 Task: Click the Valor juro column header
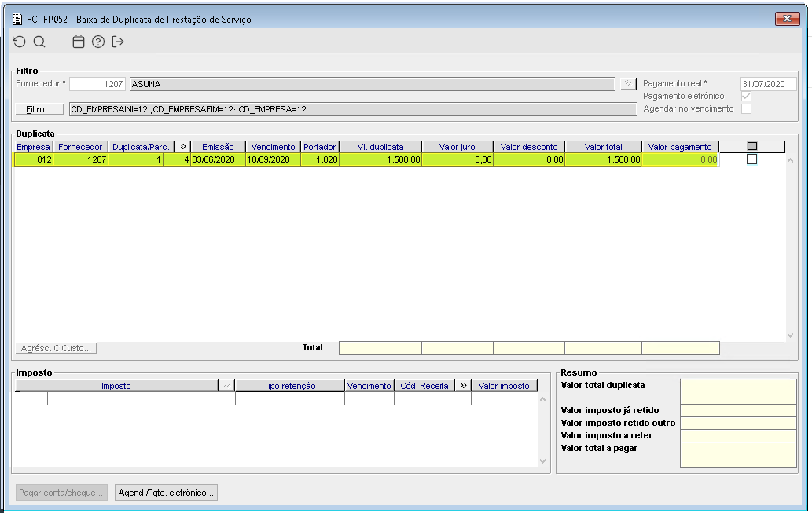(x=457, y=146)
